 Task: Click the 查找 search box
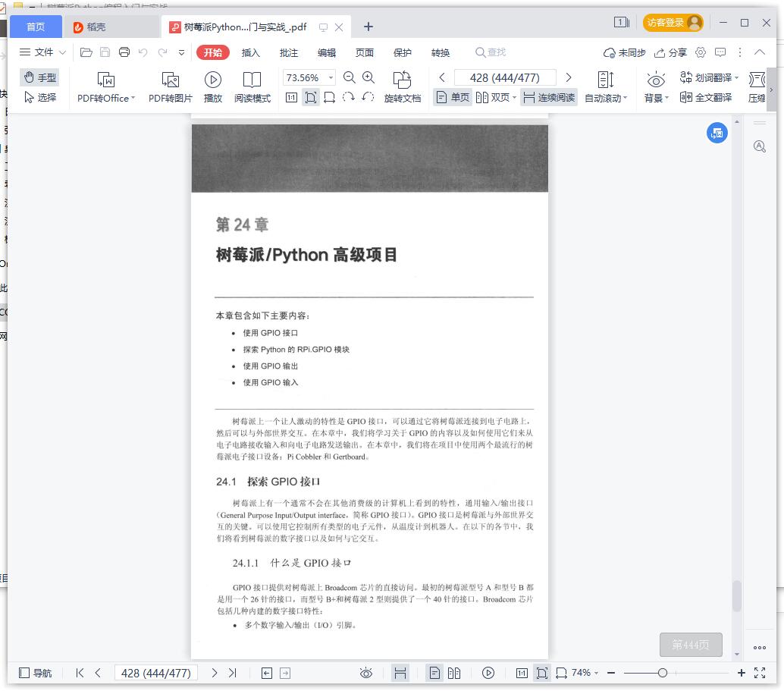coord(491,52)
